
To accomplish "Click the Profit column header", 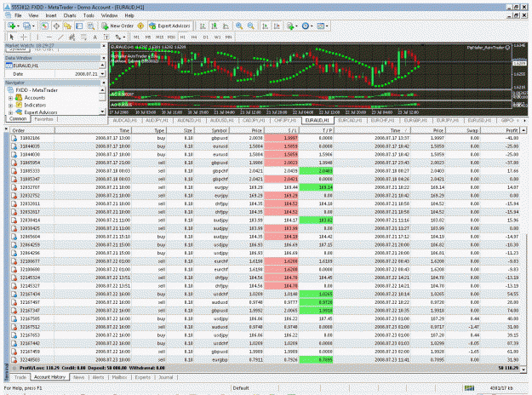I will tap(501, 130).
